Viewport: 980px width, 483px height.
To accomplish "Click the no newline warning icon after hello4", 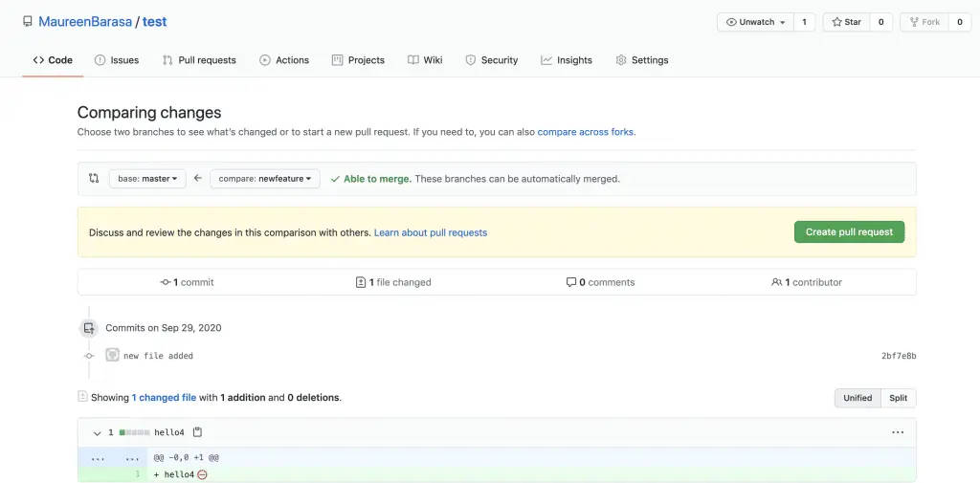I will [202, 475].
